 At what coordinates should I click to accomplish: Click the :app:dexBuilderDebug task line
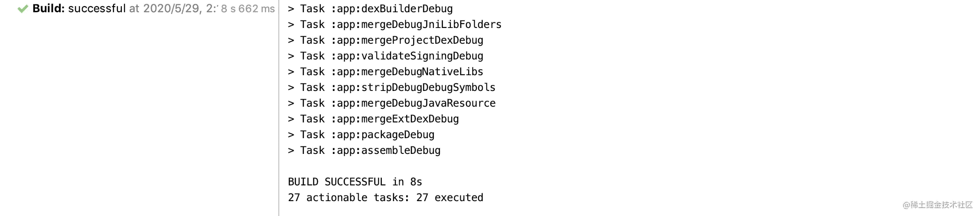click(x=370, y=9)
